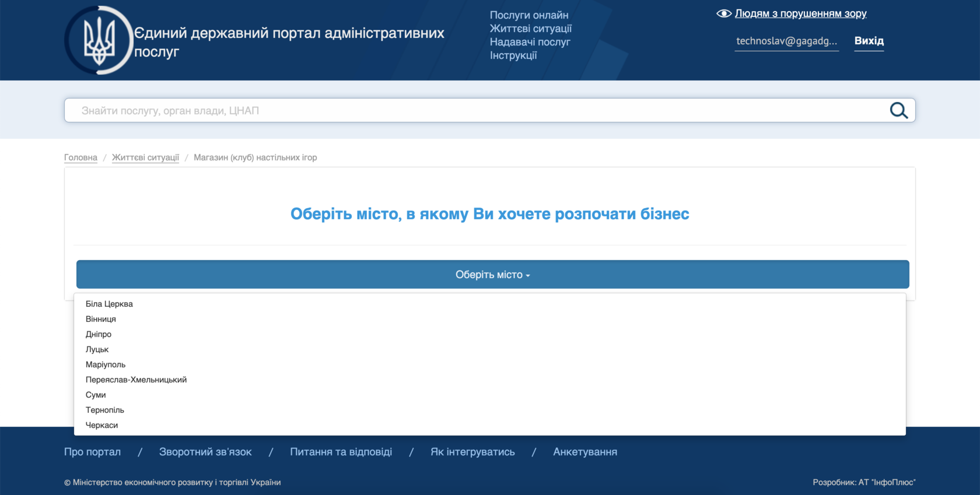980x495 pixels.
Task: Open 'Послуги онлайн' in the header navigation
Action: [529, 15]
